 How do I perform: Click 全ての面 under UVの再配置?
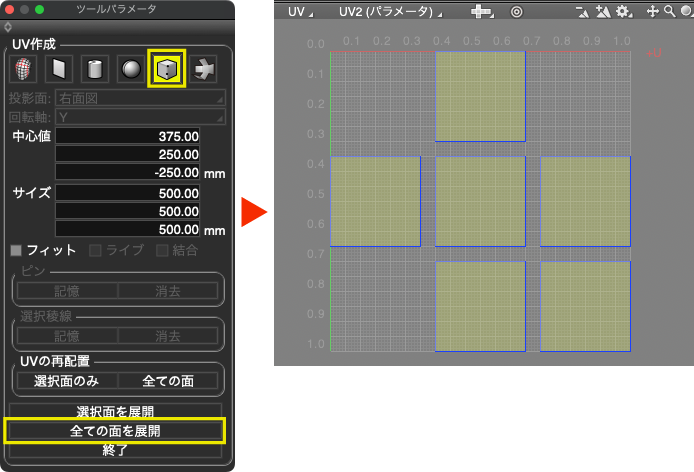168,381
